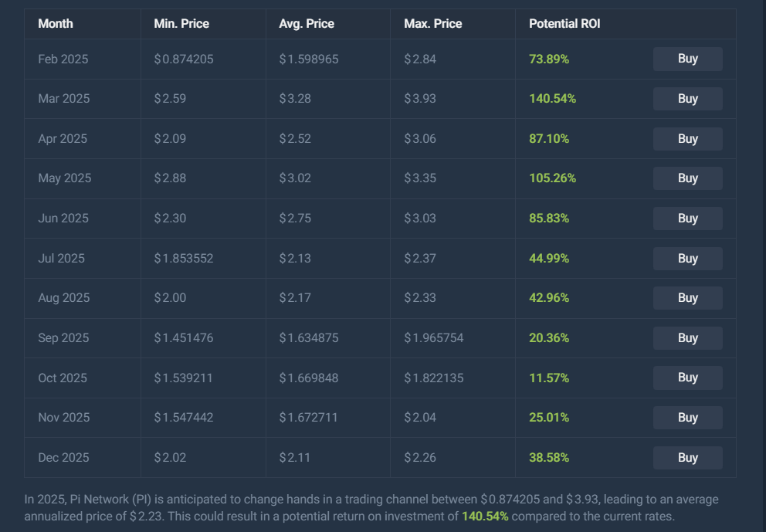Click the Potential ROI column header
Viewport: 766px width, 532px height.
click(564, 23)
